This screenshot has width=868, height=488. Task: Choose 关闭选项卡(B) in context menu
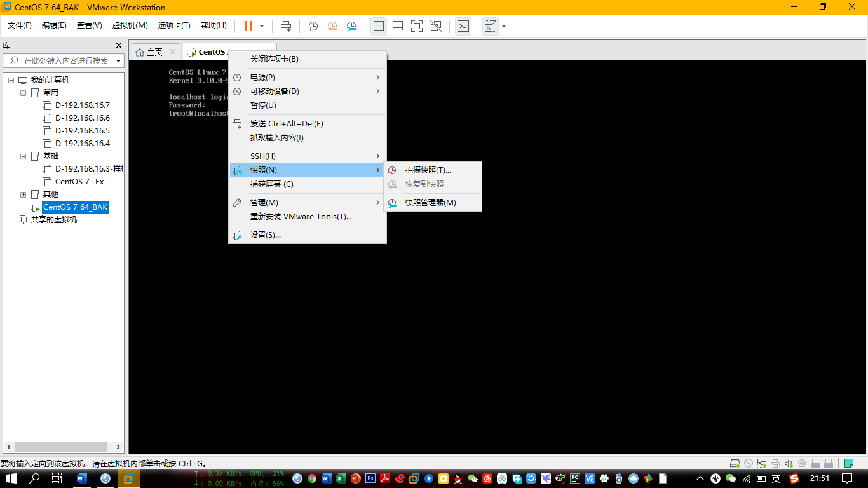308,59
